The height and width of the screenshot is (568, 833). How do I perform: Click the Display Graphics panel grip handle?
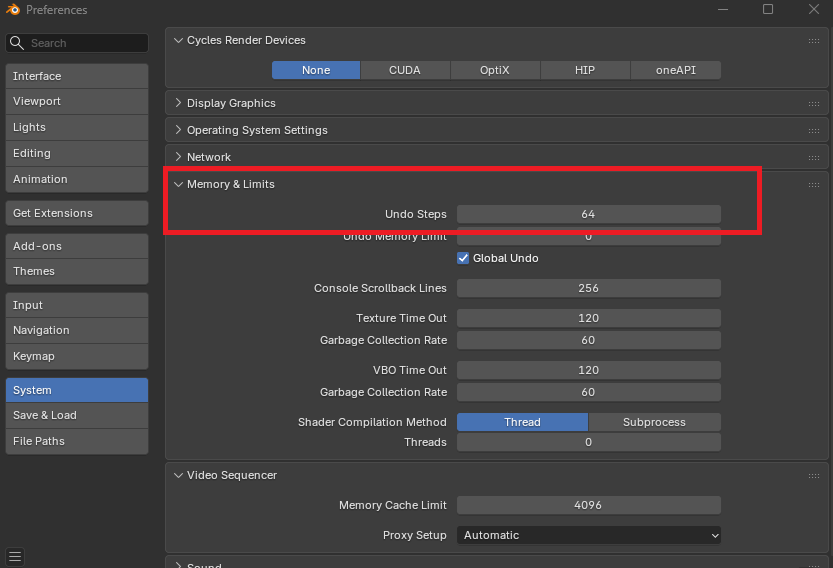click(x=814, y=104)
